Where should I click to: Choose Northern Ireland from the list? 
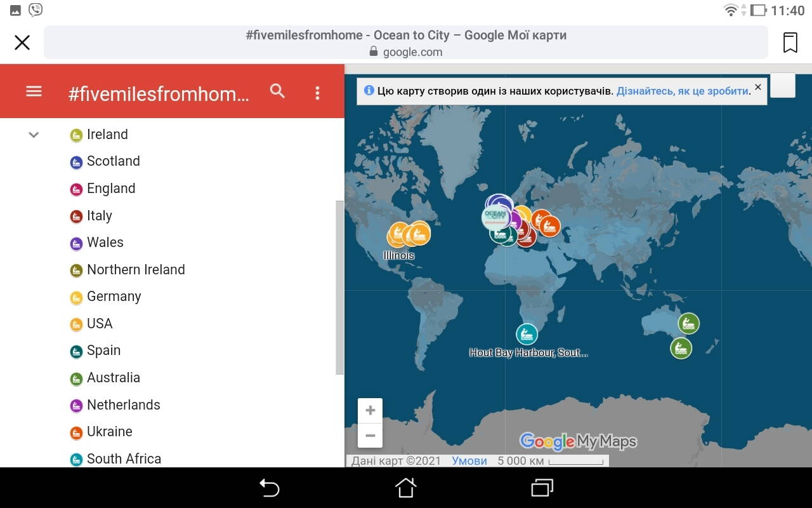click(x=136, y=270)
